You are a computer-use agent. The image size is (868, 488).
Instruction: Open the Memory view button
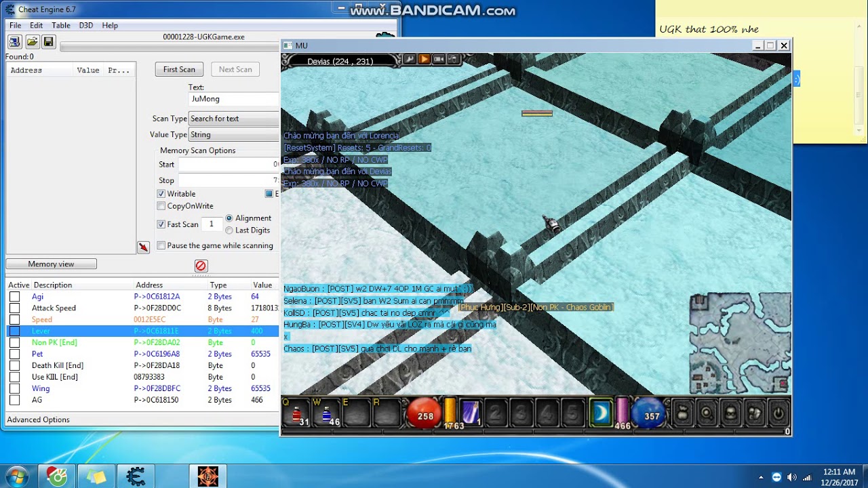pyautogui.click(x=52, y=264)
